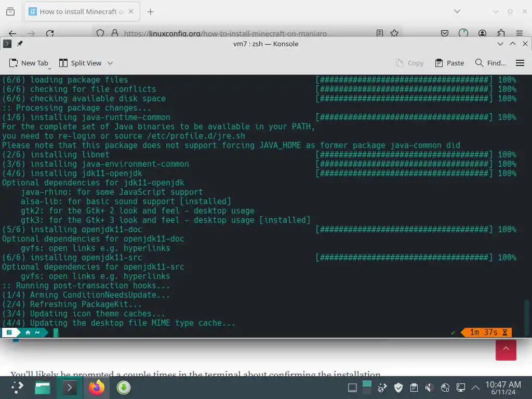The image size is (532, 399).
Task: Click the text "(4/6) installing jdk11-openjdk"
Action: pos(72,173)
